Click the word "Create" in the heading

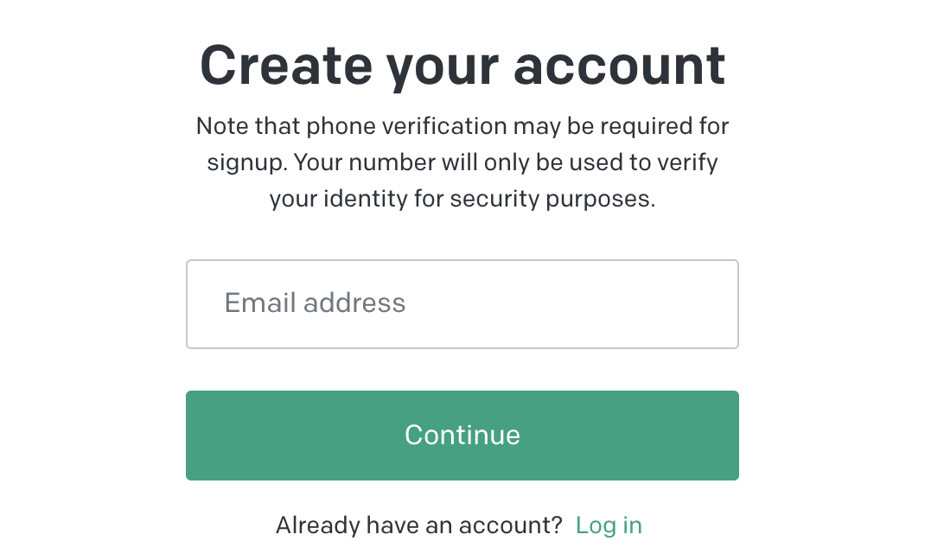pos(286,66)
